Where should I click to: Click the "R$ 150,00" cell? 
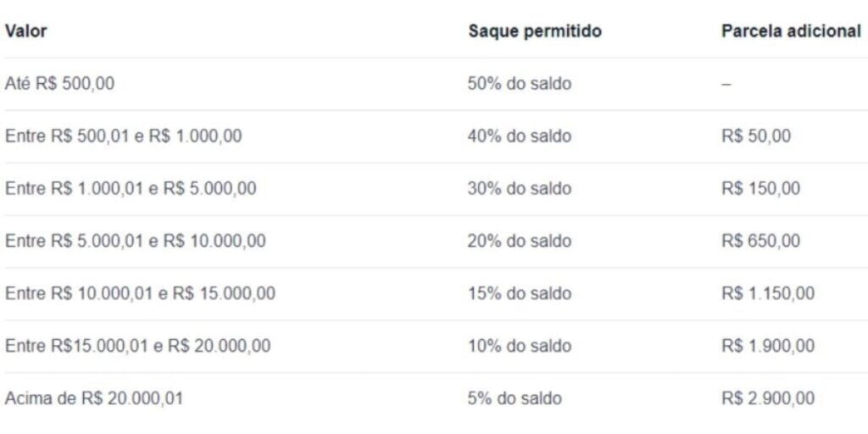(x=760, y=189)
